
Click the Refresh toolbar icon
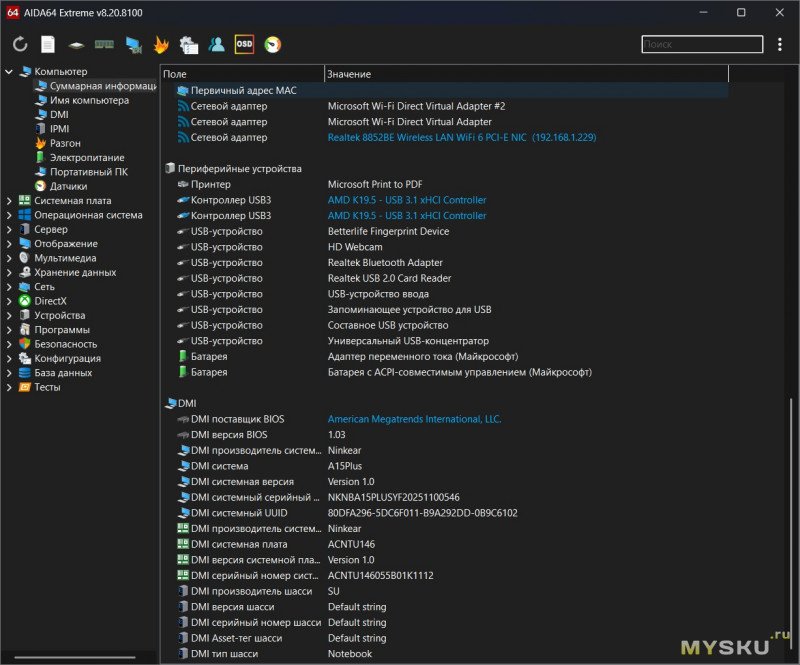[x=20, y=45]
